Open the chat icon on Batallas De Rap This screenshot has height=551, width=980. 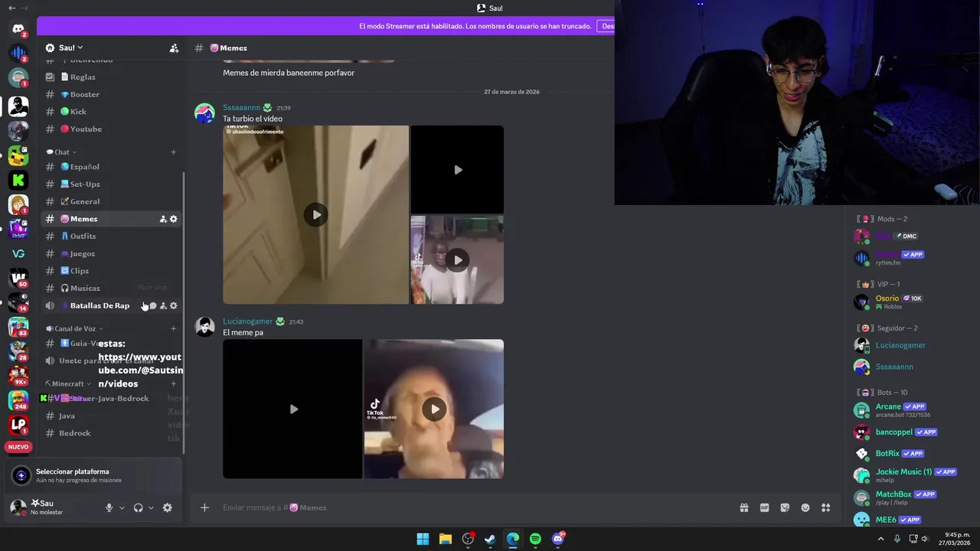[152, 305]
